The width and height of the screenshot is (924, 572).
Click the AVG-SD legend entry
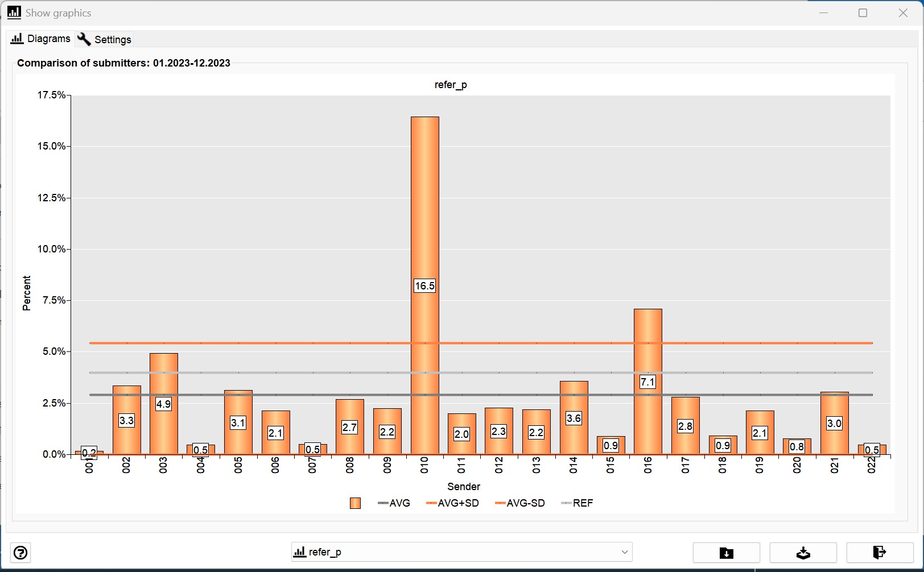520,503
